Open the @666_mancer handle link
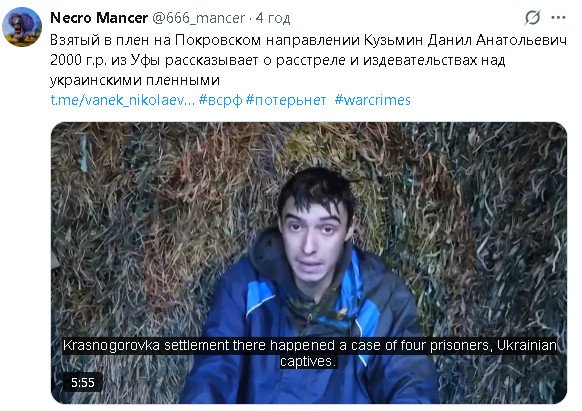Image resolution: width=582 pixels, height=411 pixels. pos(199,18)
